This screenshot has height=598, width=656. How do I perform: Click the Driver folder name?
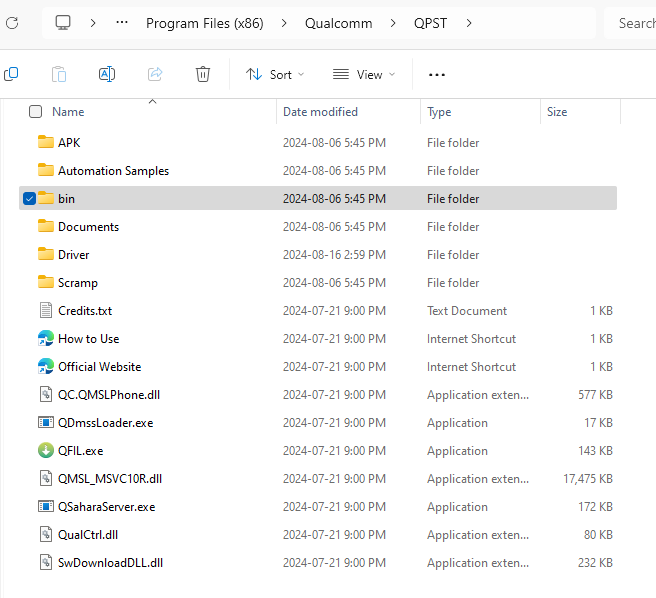pos(74,255)
